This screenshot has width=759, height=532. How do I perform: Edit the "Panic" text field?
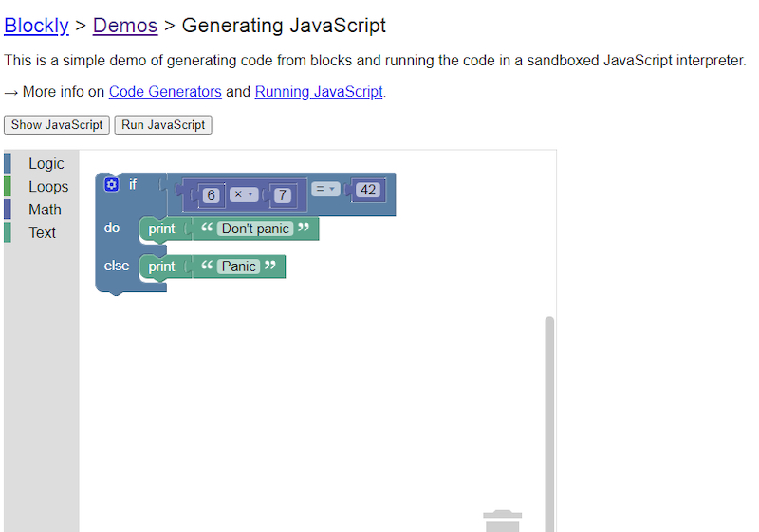click(238, 266)
